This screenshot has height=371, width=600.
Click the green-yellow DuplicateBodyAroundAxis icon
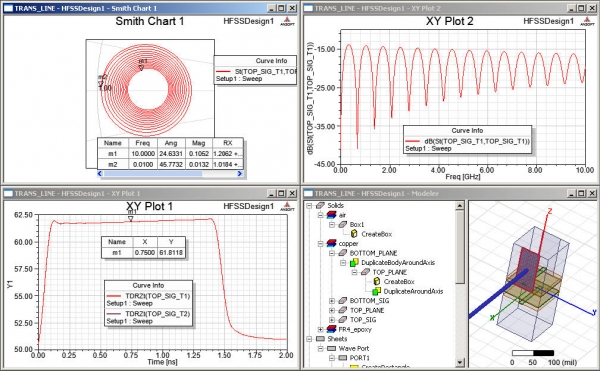click(354, 263)
